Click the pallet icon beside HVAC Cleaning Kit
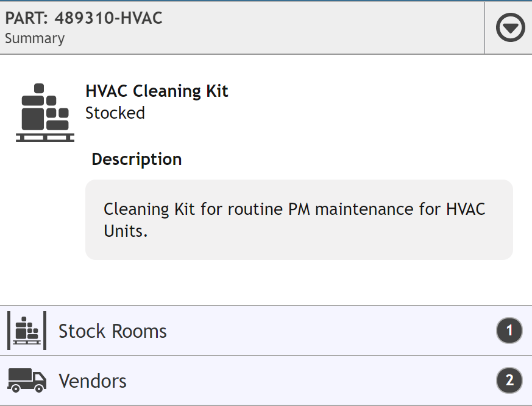 [44, 113]
